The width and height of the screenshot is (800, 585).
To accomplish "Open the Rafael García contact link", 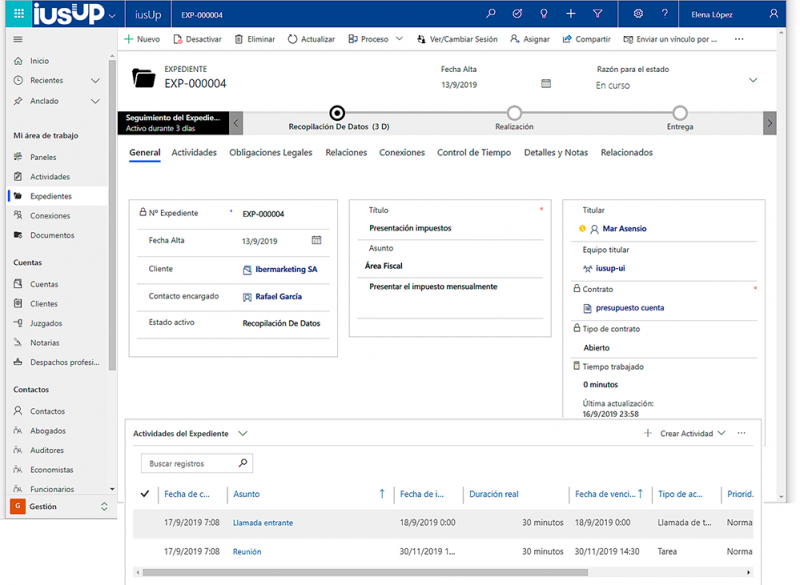I will 278,296.
